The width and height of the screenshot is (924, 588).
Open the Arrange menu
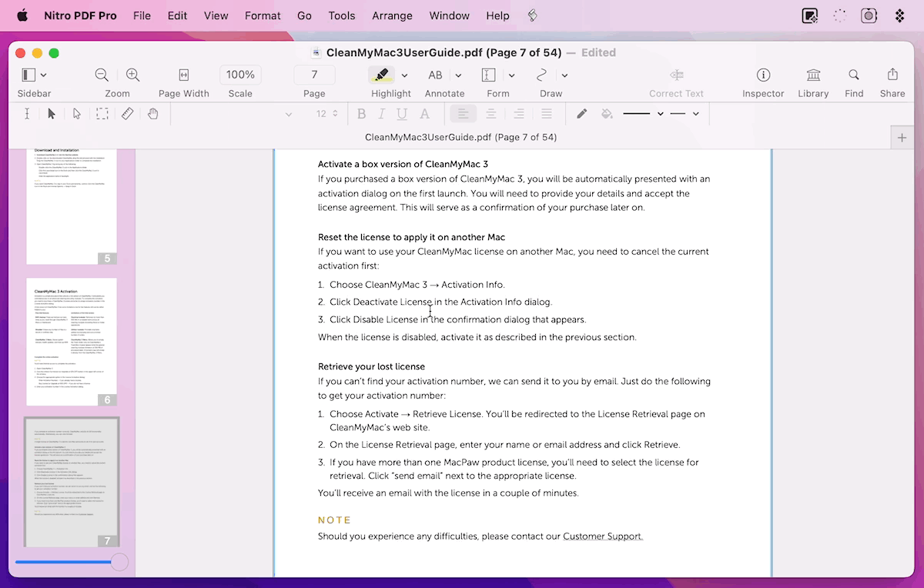(x=392, y=15)
